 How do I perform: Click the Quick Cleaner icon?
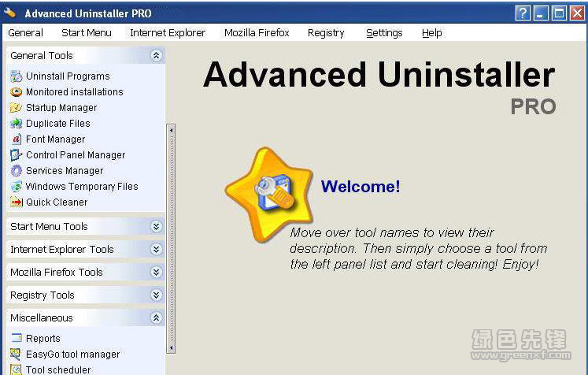coord(16,202)
